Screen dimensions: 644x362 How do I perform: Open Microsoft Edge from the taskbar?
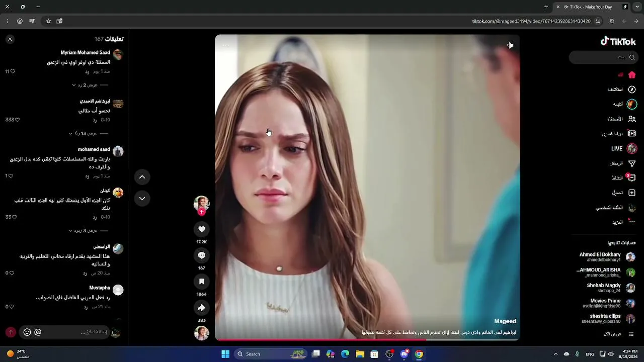[345, 354]
